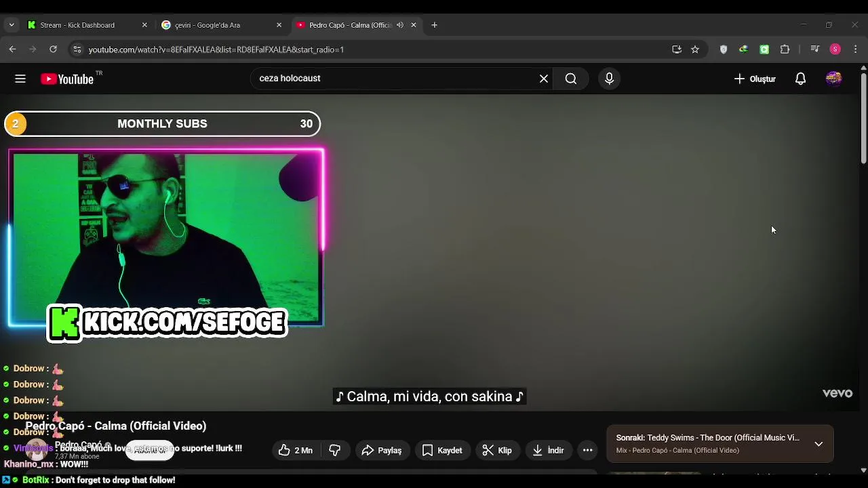The width and height of the screenshot is (868, 488).
Task: Open the YouTube hamburger guide menu
Action: 20,79
